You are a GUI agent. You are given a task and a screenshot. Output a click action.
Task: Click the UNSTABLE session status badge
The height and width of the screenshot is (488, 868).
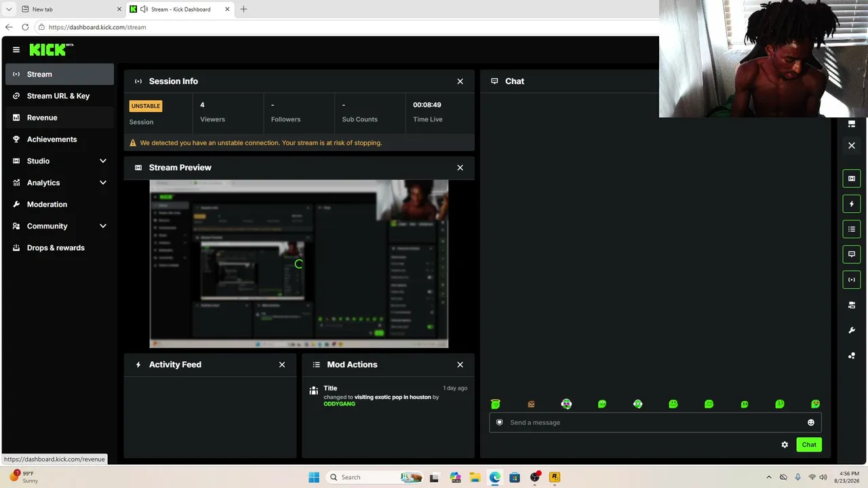[x=146, y=106]
